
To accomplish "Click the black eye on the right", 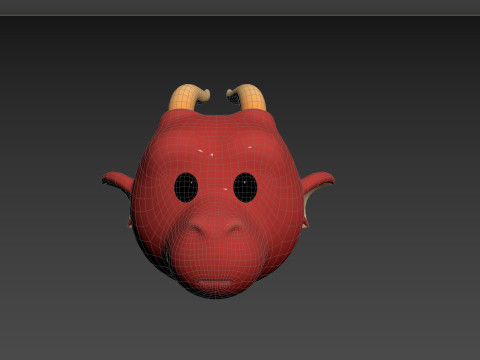I will (x=245, y=187).
